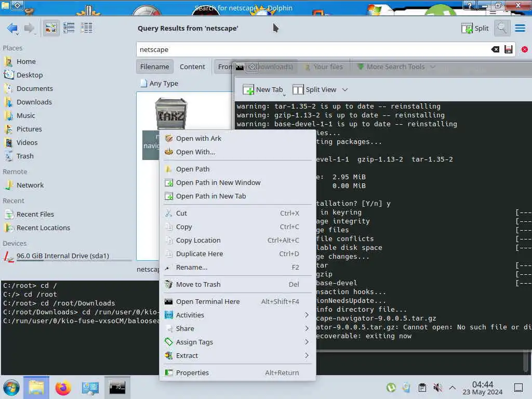Choose Open Path in New Window
The width and height of the screenshot is (532, 399).
pyautogui.click(x=237, y=182)
